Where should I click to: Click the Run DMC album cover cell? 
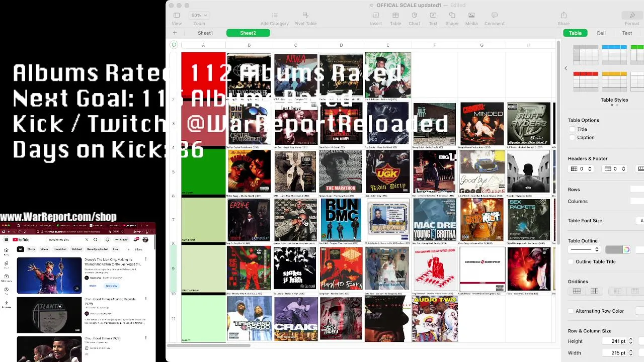click(341, 220)
